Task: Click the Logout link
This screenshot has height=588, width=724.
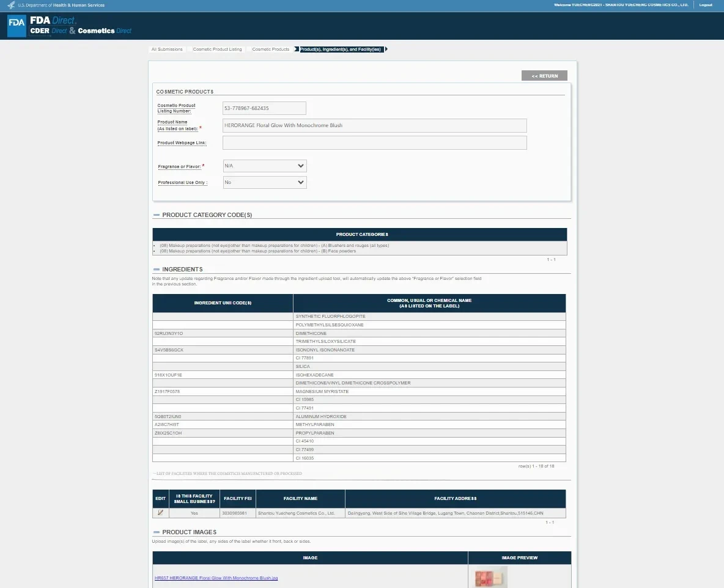Action: coord(706,5)
